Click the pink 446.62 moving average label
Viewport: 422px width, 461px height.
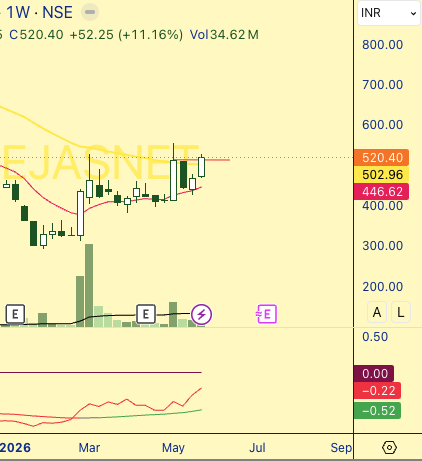[x=382, y=192]
